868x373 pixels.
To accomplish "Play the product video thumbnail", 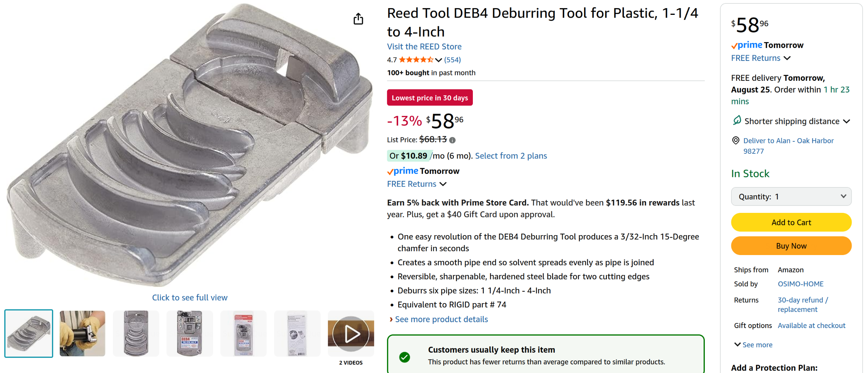I will click(351, 333).
